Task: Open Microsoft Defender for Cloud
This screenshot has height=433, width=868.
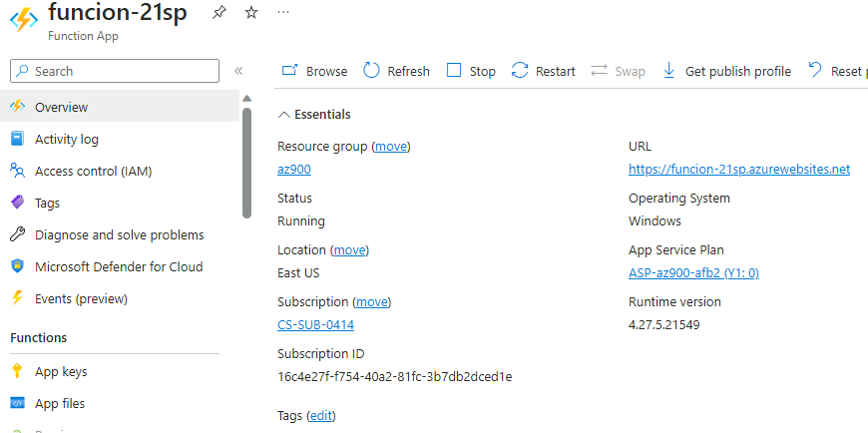Action: point(118,266)
